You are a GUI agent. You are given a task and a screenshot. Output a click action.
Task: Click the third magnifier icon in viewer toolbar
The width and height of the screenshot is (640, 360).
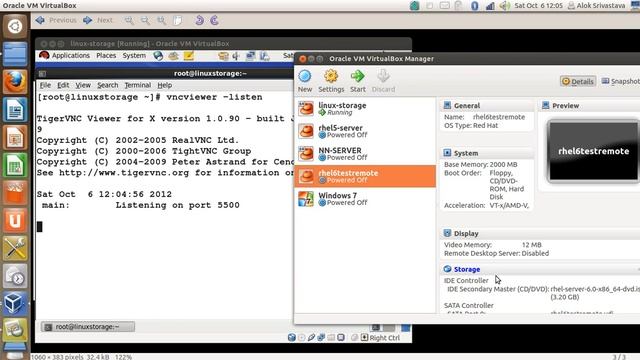pyautogui.click(x=162, y=20)
